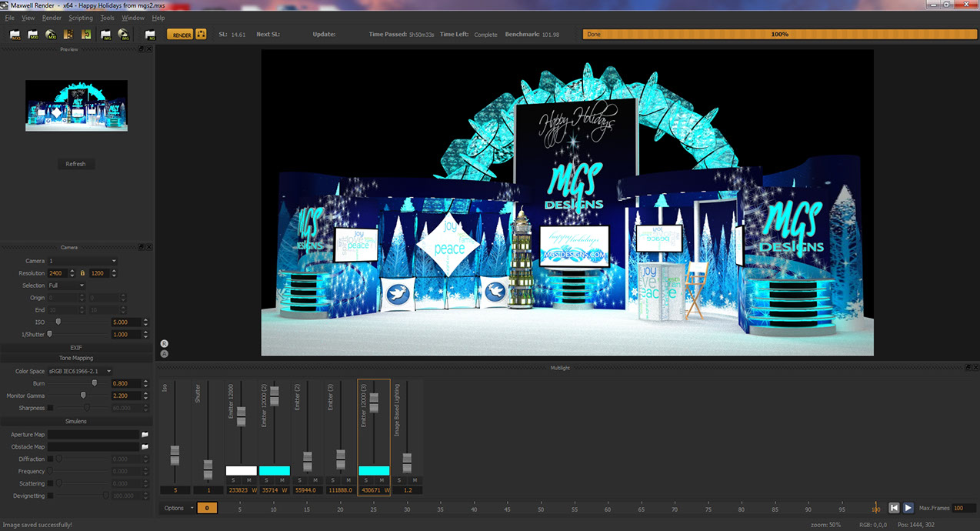The image size is (980, 531).
Task: Click the MS folder toolbar icon
Action: pyautogui.click(x=150, y=35)
